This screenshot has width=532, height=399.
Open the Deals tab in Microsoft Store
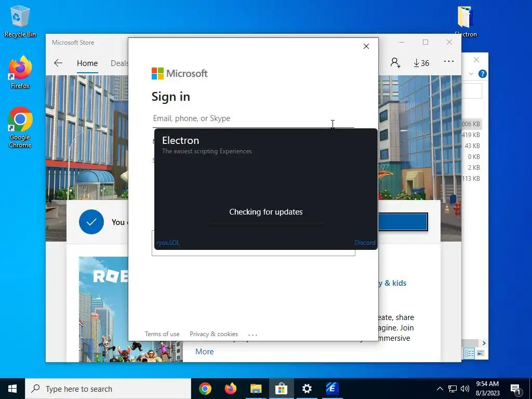click(x=119, y=63)
